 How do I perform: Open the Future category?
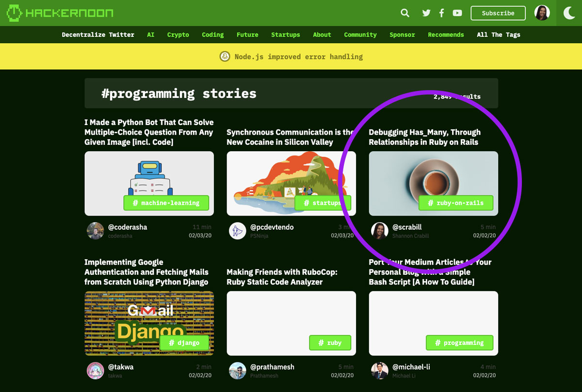tap(247, 34)
